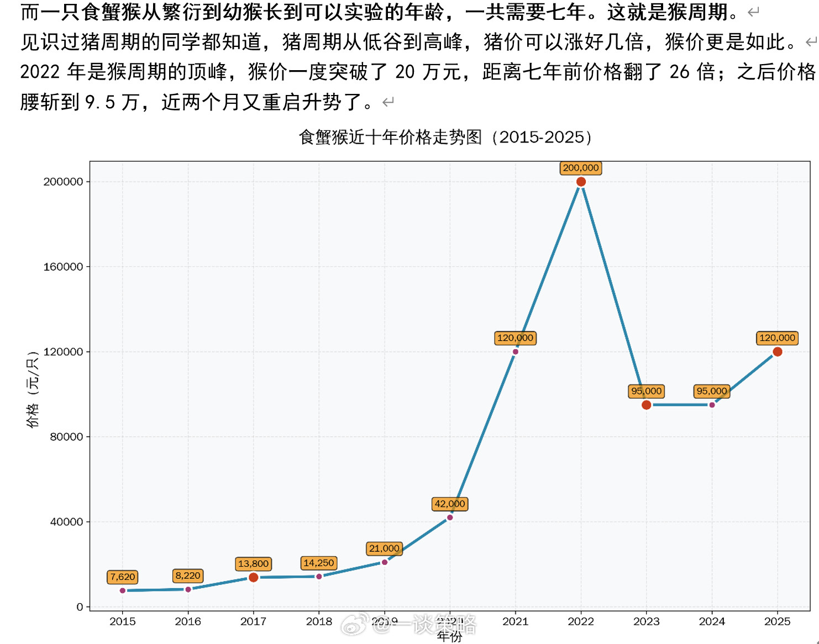Click the paragraph mark after 猴周期
This screenshot has height=644, width=819.
click(x=754, y=12)
